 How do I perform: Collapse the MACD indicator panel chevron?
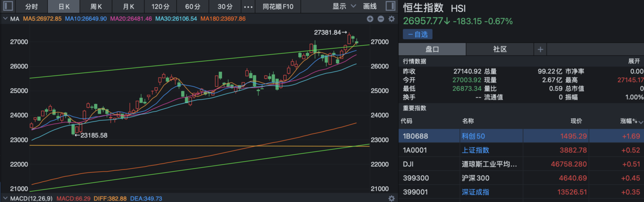pyautogui.click(x=5, y=198)
